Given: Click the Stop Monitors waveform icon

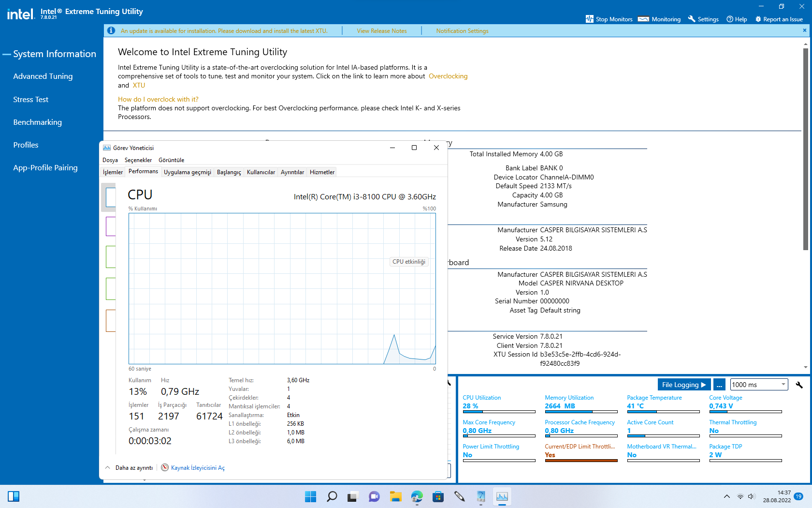Looking at the screenshot, I should pyautogui.click(x=589, y=19).
